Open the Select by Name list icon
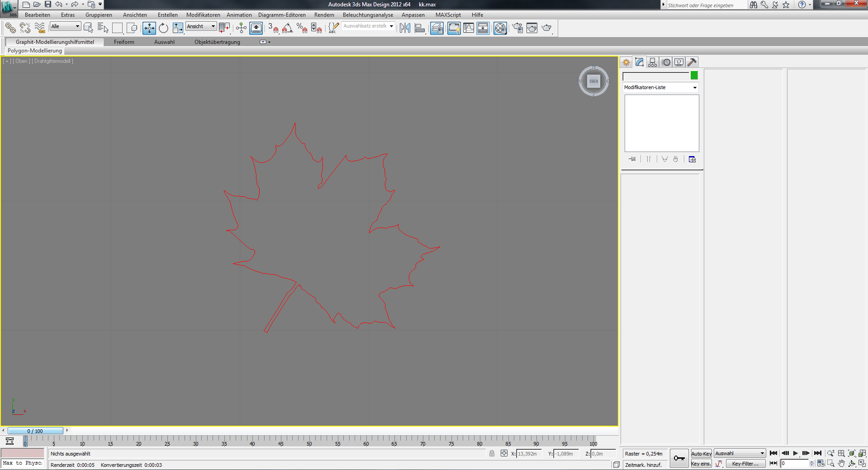The height and width of the screenshot is (470, 868). click(103, 28)
